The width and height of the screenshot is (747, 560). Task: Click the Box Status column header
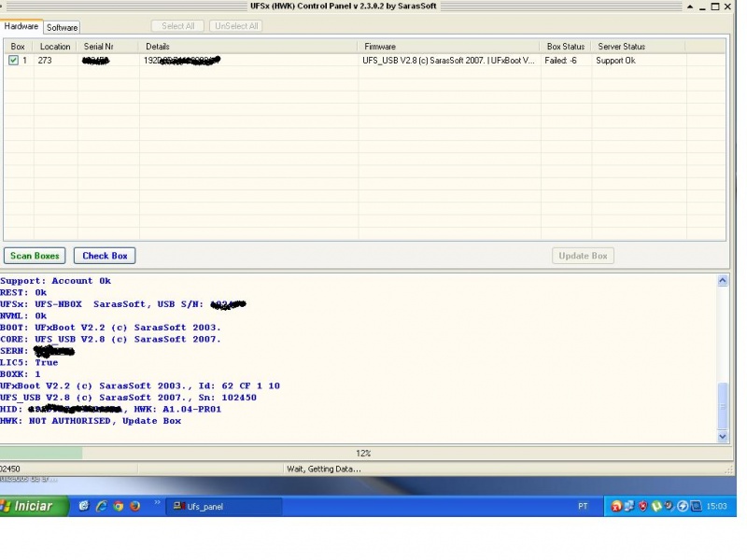pos(566,47)
